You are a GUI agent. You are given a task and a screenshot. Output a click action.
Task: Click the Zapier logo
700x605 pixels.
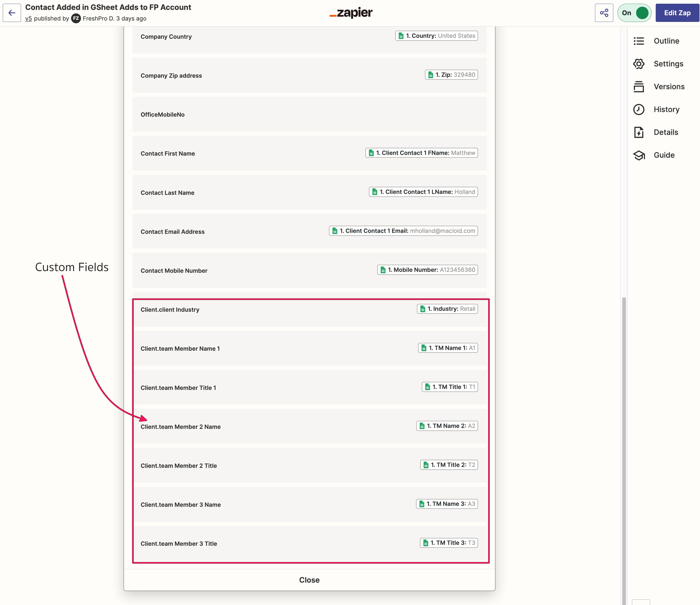coord(351,13)
